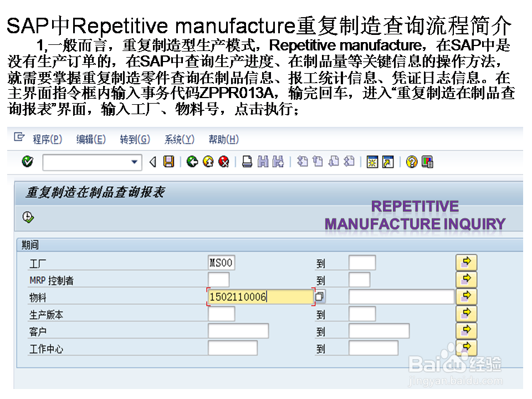532x399 pixels.
Task: Click the green Enter checkmark icon
Action: coord(27,161)
